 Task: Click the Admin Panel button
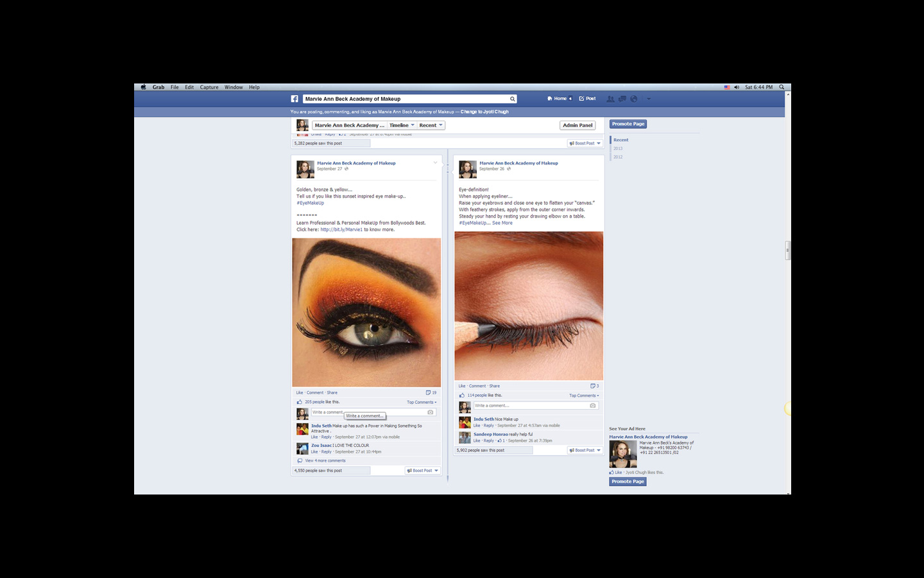(577, 125)
